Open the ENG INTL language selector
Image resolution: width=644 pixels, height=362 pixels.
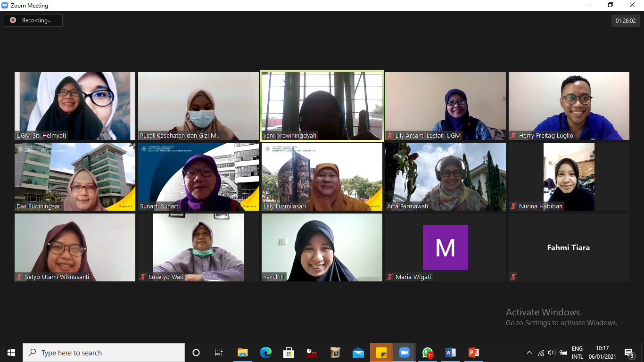pyautogui.click(x=577, y=352)
